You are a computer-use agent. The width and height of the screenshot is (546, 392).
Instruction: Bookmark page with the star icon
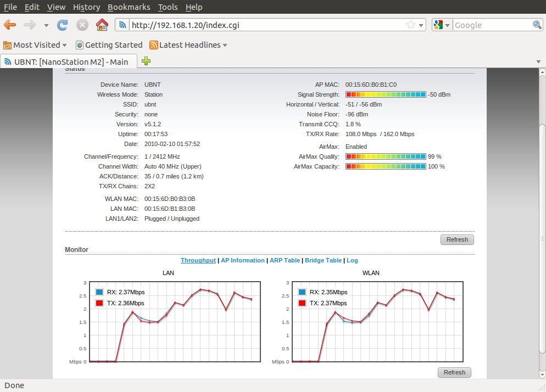[411, 25]
